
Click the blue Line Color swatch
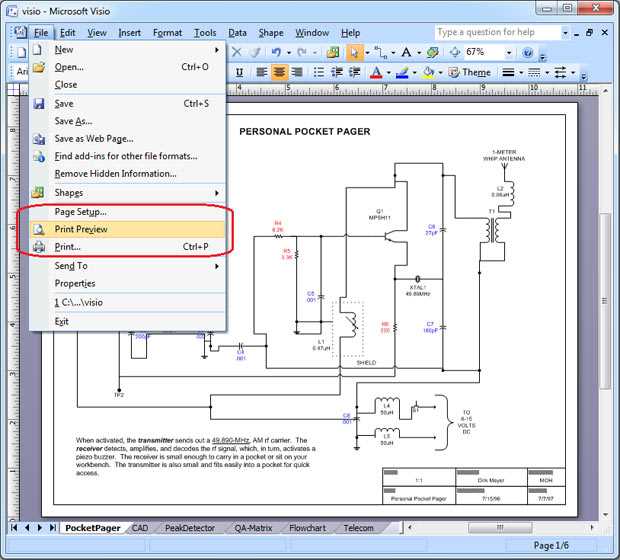[x=402, y=72]
